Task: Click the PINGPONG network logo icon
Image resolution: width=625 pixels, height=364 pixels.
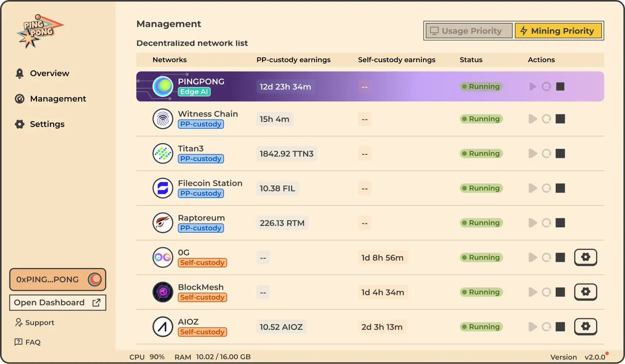Action: coord(163,86)
